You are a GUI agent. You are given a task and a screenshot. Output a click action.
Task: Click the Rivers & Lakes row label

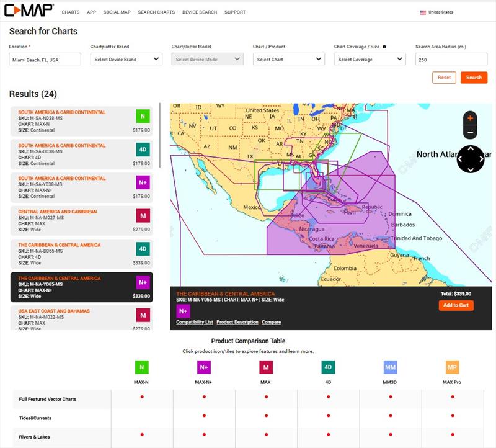click(x=35, y=437)
